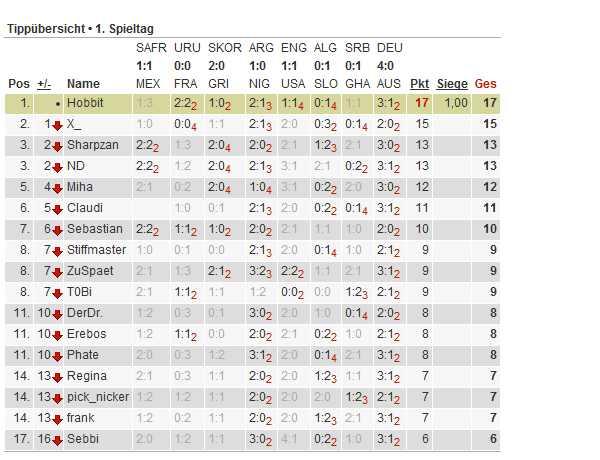Click ZuSpaet's total points in Ges column
600x460 pixels.
[x=491, y=271]
